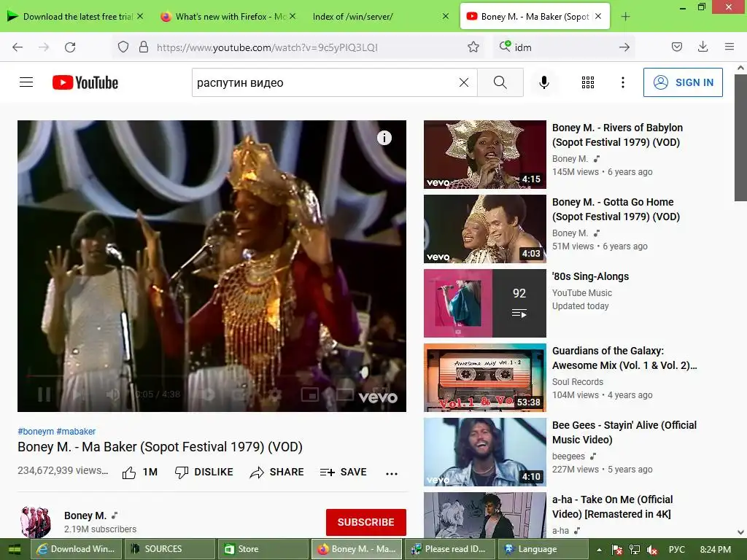Viewport: 747px width, 560px height.
Task: Subscribe to Boney M. channel
Action: (x=366, y=522)
